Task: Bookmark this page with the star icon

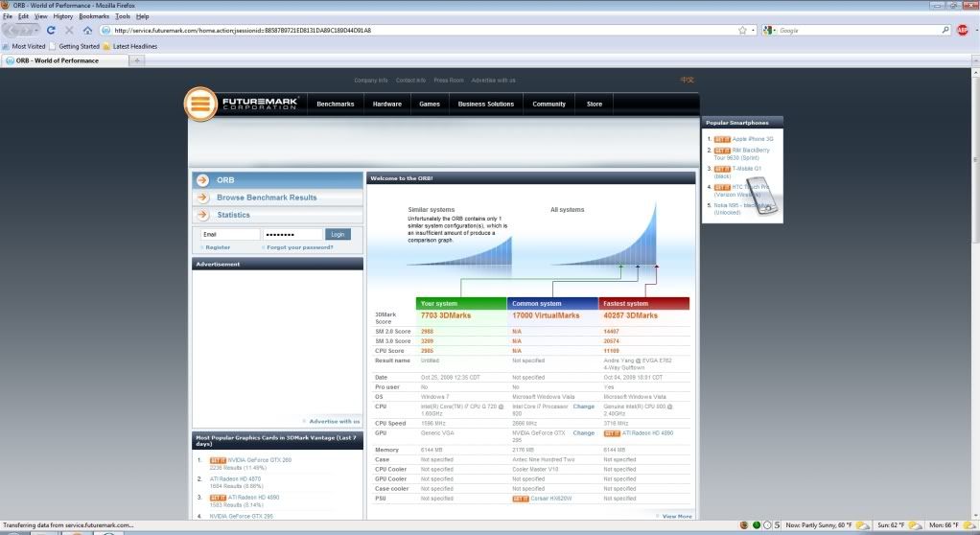Action: click(742, 30)
